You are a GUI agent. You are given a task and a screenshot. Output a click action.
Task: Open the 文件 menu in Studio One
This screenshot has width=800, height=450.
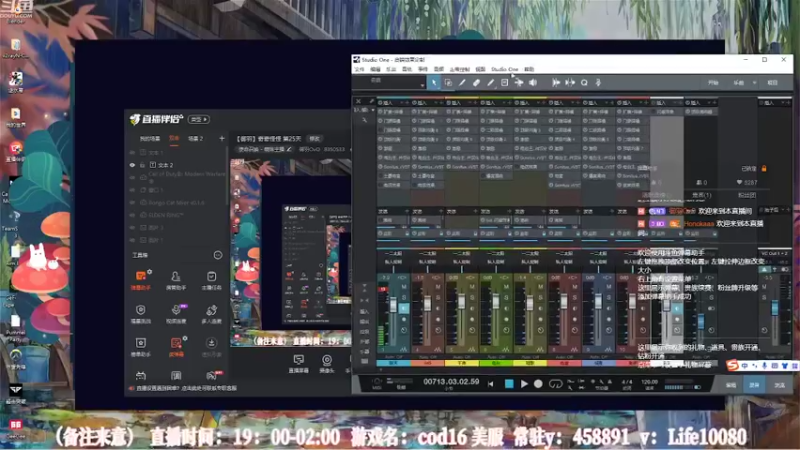click(x=360, y=69)
